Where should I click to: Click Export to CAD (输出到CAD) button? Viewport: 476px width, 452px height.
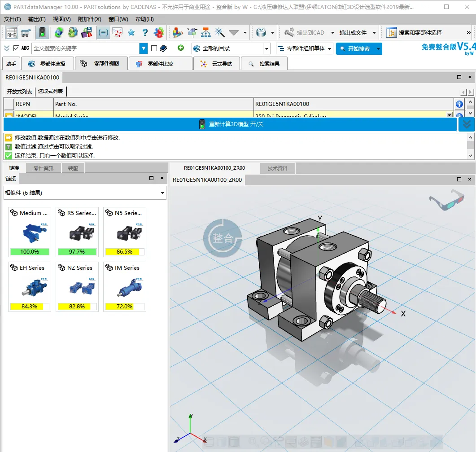click(x=305, y=32)
